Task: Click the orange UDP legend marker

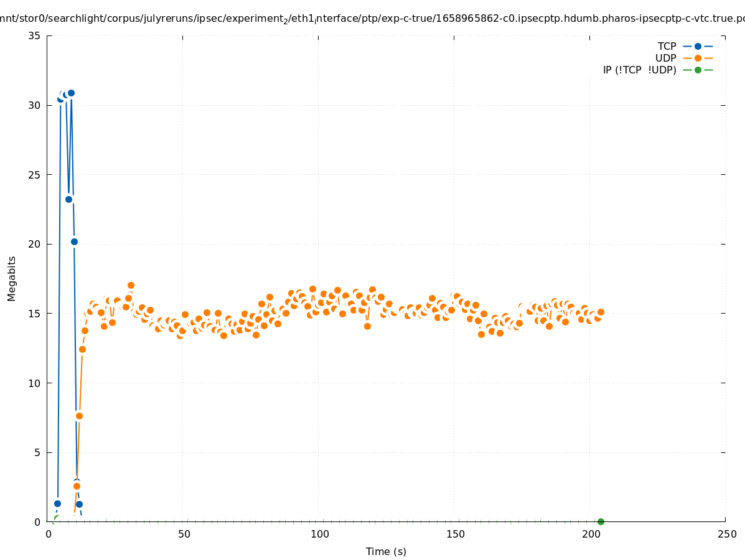Action: (698, 58)
